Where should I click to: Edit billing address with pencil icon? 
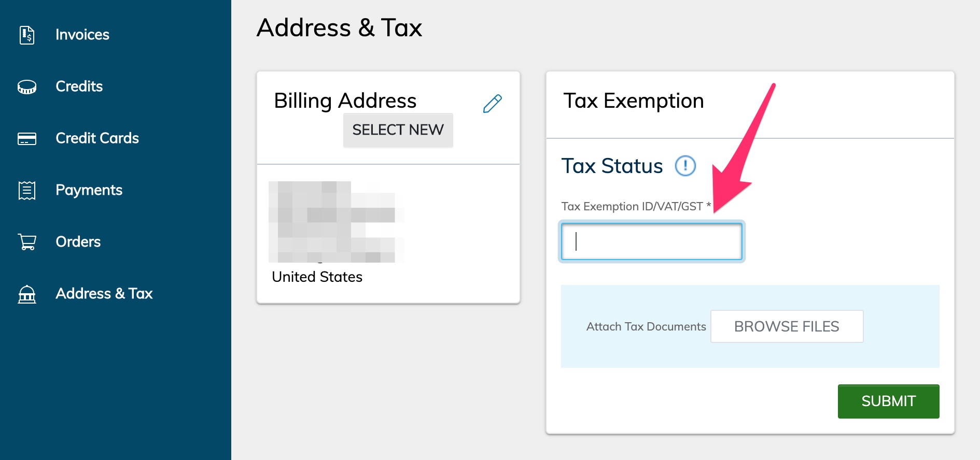(x=492, y=104)
